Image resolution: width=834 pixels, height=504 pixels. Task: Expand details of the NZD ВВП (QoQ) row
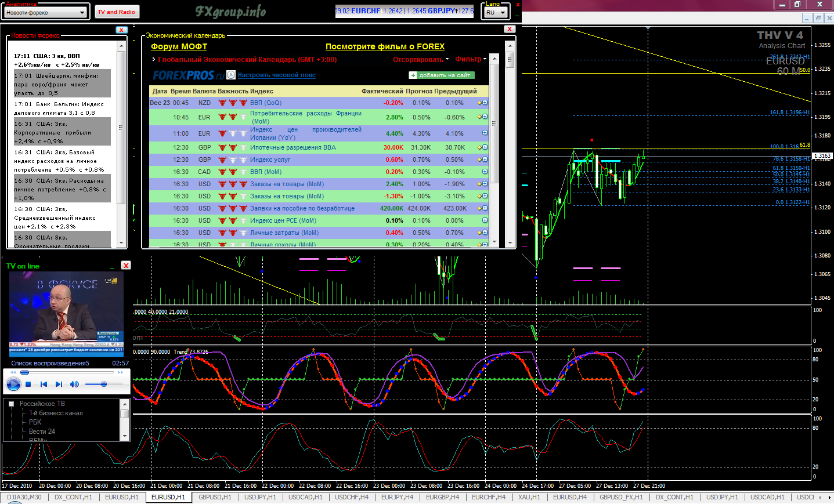(x=485, y=103)
